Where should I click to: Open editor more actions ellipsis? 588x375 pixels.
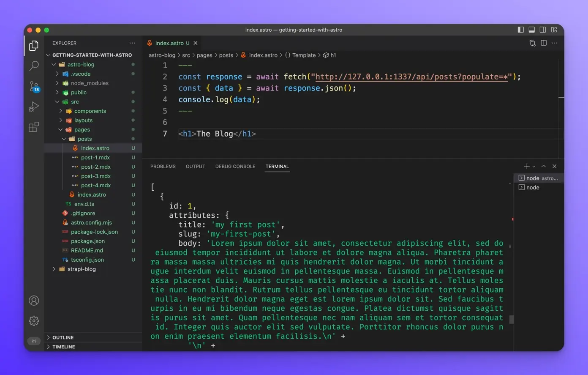pyautogui.click(x=555, y=43)
